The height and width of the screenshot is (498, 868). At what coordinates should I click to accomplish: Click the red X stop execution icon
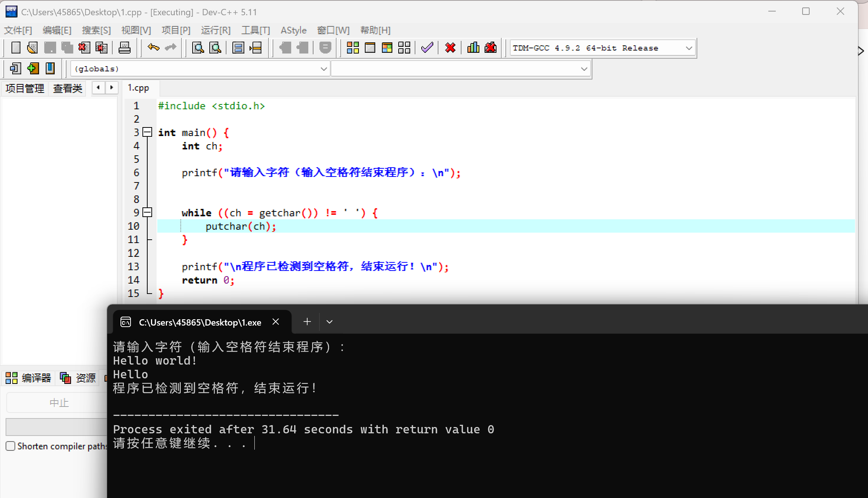(x=450, y=48)
